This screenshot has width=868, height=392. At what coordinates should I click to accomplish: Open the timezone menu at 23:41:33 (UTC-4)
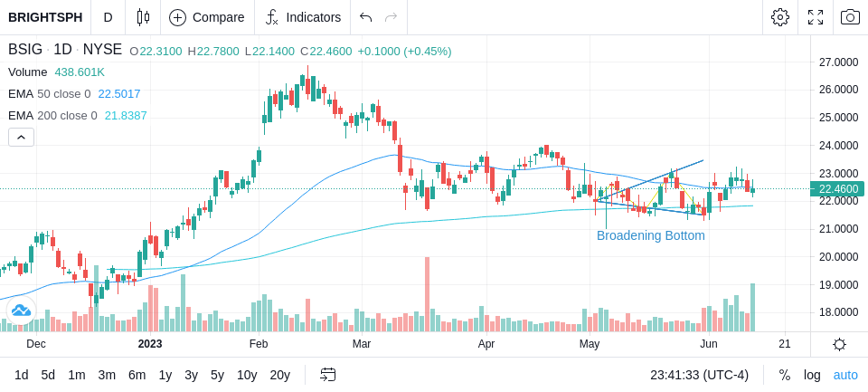tap(699, 376)
